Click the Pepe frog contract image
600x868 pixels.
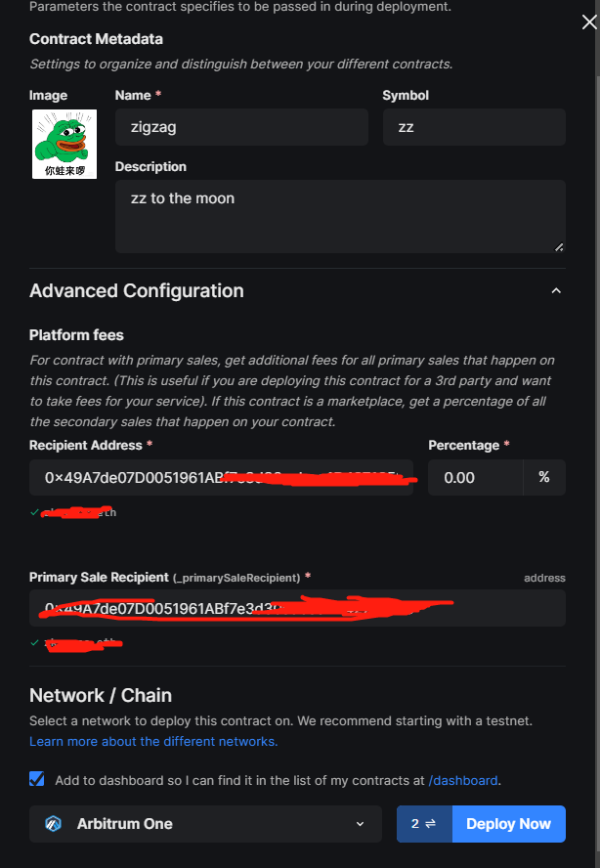(64, 144)
